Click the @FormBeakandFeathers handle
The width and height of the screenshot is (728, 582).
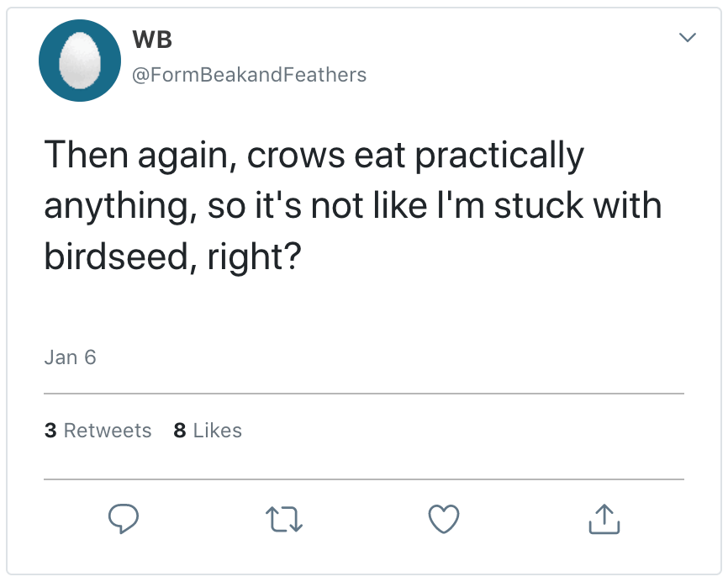(x=249, y=75)
